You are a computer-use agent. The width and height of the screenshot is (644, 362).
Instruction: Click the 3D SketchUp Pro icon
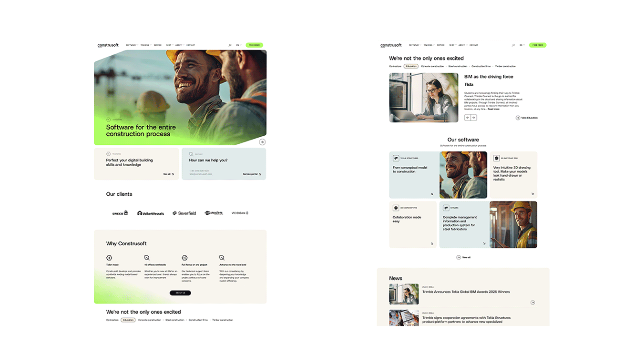(496, 158)
